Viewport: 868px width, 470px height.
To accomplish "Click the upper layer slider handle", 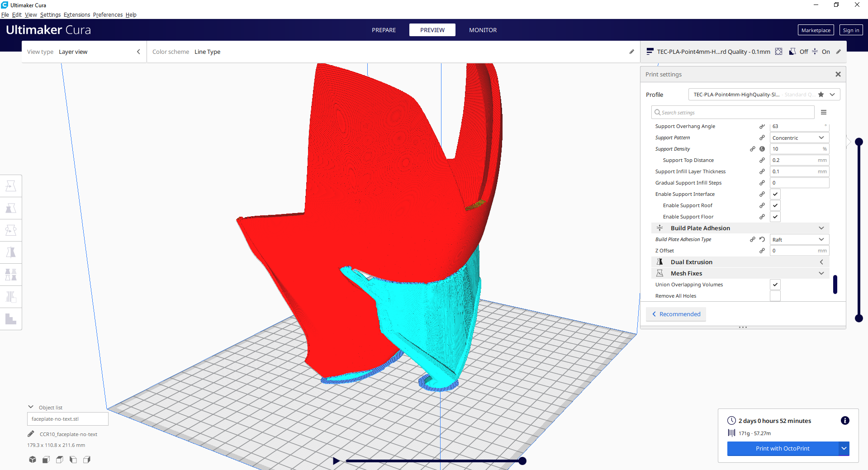I will [x=859, y=142].
